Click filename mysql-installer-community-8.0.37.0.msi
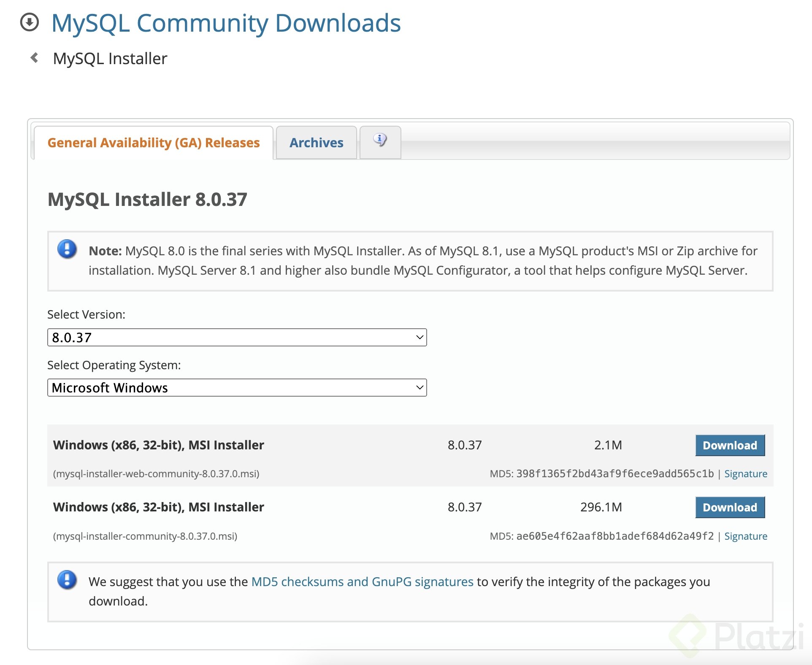Screen dimensions: 812x665 [145, 536]
